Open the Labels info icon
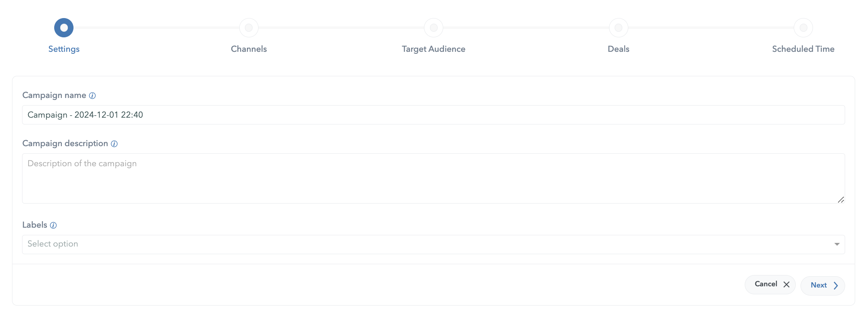 pyautogui.click(x=53, y=225)
